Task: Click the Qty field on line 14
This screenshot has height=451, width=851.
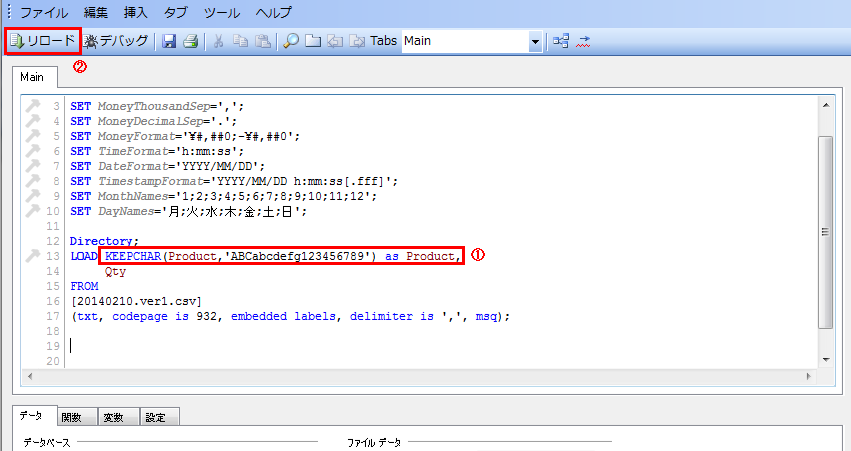Action: (115, 271)
